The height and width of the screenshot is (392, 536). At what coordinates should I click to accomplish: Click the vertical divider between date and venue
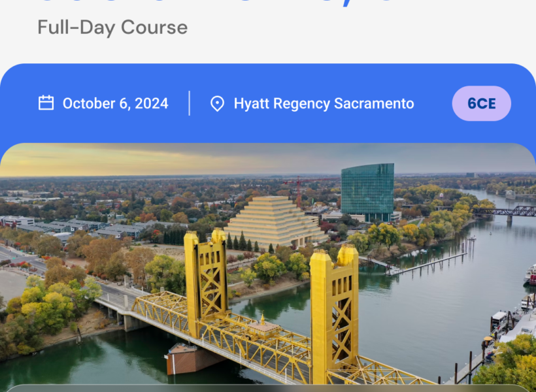coord(189,103)
